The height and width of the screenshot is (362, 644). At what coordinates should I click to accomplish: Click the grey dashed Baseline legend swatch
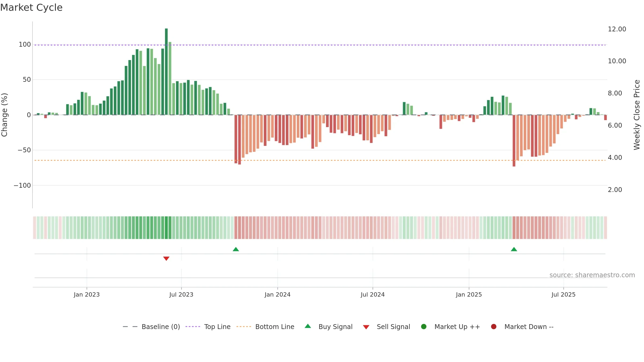coord(130,327)
